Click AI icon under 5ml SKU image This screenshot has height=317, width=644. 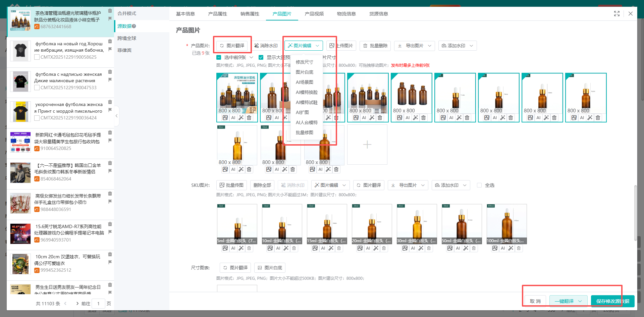coord(233,248)
